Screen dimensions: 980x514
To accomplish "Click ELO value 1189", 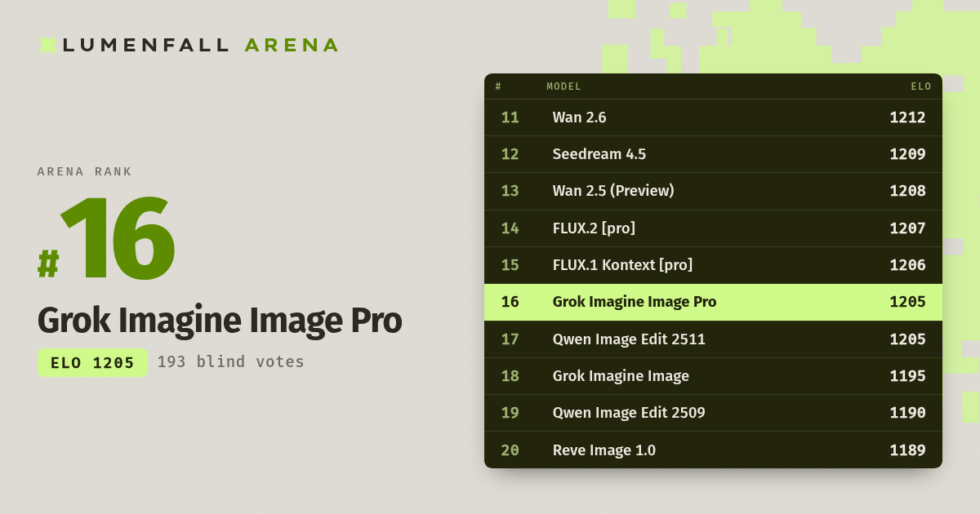I will 907,450.
